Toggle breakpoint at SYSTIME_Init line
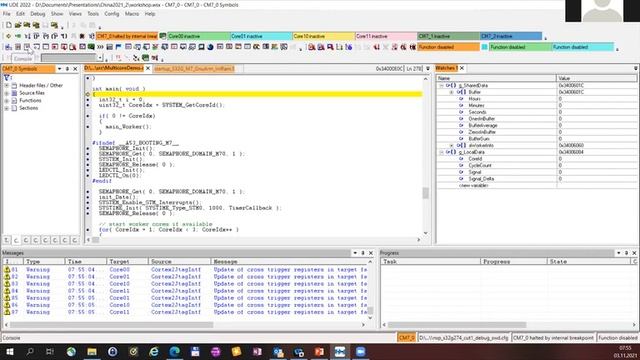This screenshot has width=640, height=360. pyautogui.click(x=88, y=208)
